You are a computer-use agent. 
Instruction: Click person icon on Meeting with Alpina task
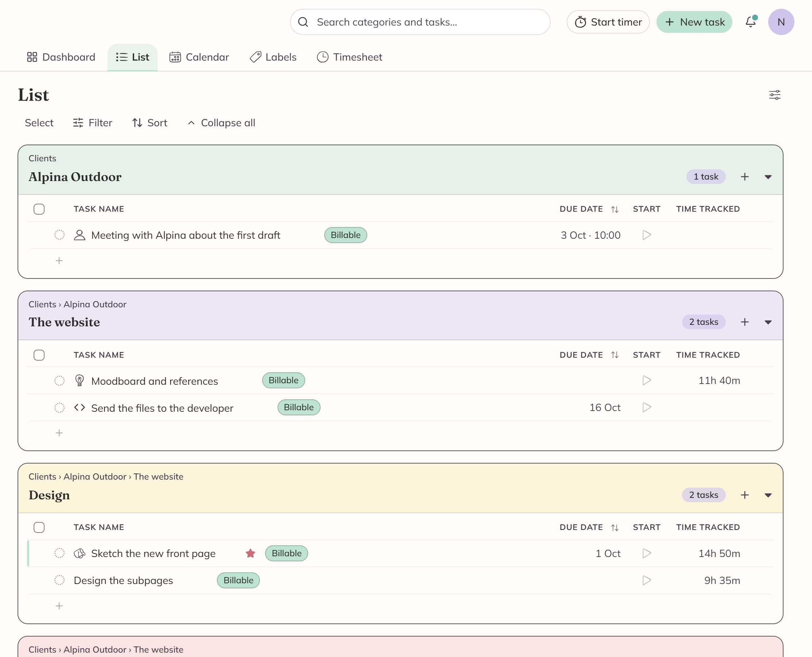80,235
